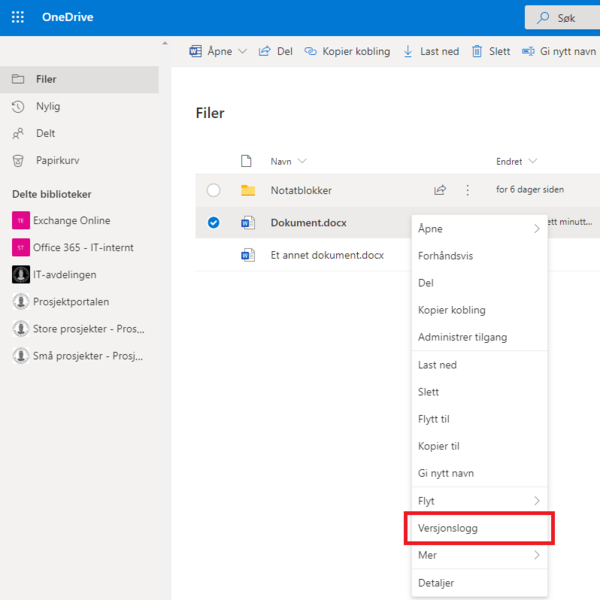The width and height of the screenshot is (600, 600).
Task: Click the Gi nytt navn icon in the toolbar
Action: [x=528, y=51]
